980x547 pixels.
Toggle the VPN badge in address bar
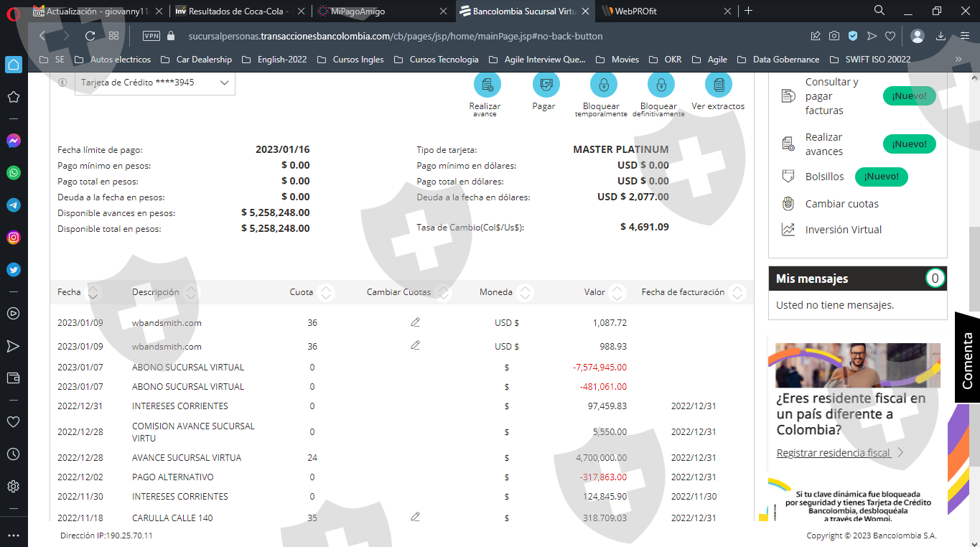coord(151,36)
